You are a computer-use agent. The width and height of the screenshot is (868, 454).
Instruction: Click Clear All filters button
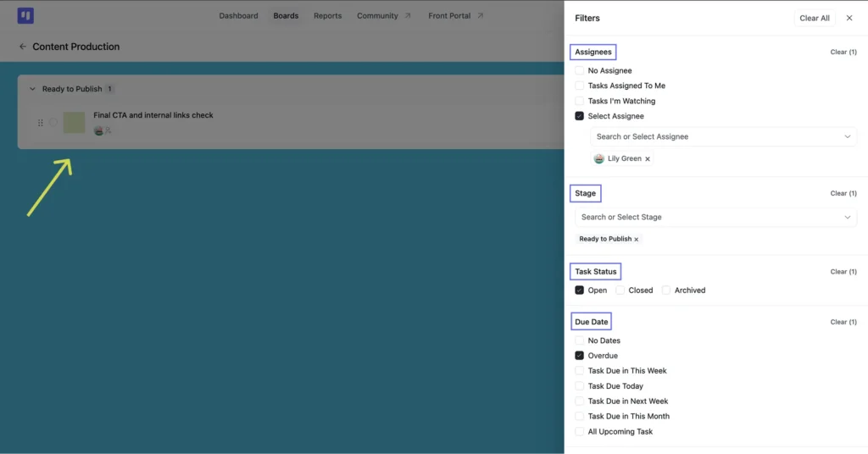point(815,19)
